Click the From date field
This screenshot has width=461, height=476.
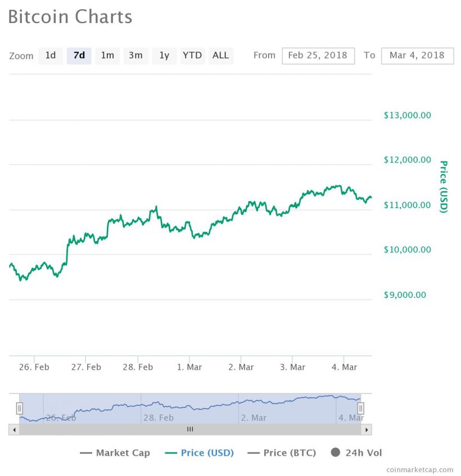pos(318,56)
